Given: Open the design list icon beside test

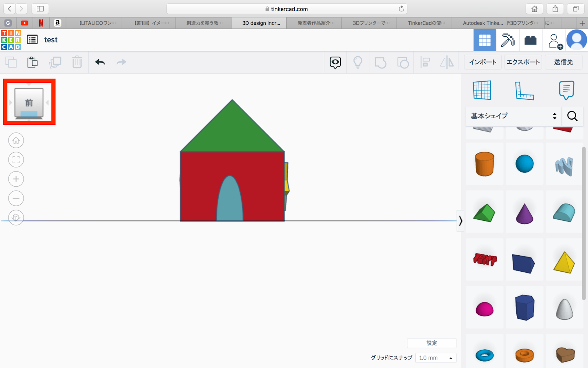Looking at the screenshot, I should 32,40.
